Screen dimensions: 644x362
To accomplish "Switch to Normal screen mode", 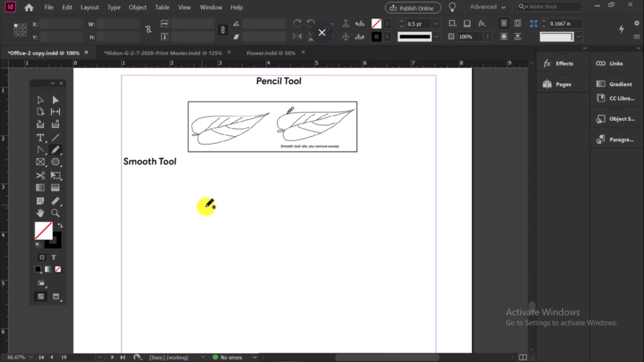I will [x=41, y=297].
